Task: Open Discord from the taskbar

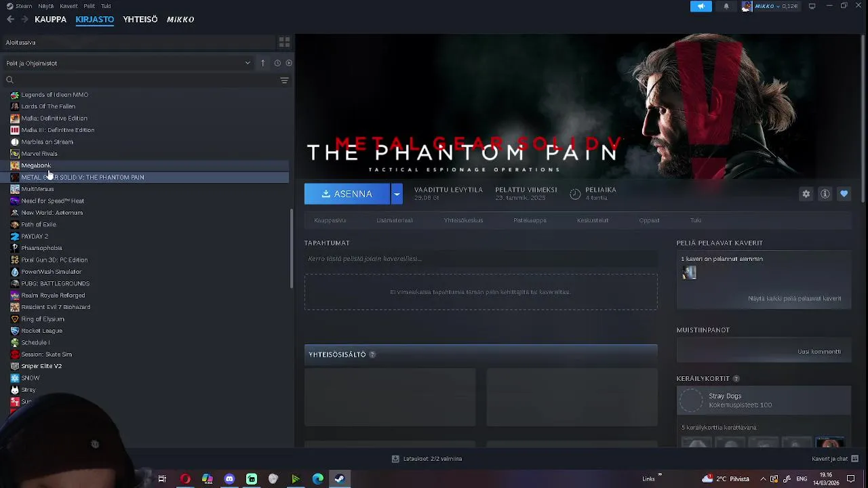Action: pyautogui.click(x=229, y=479)
